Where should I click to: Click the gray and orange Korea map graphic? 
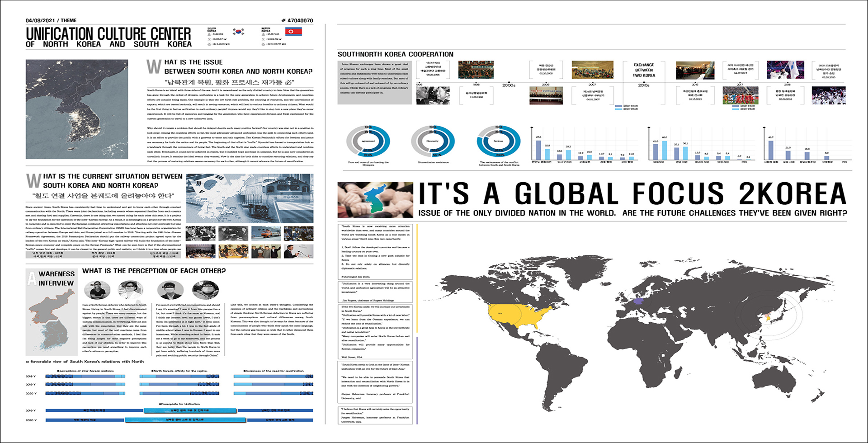52,320
